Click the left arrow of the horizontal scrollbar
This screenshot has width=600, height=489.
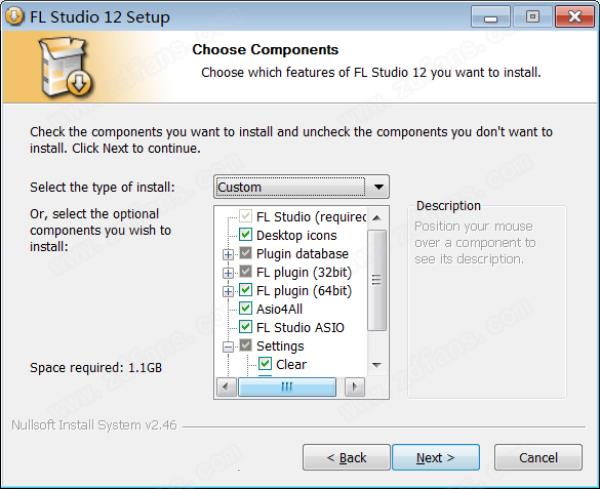226,387
